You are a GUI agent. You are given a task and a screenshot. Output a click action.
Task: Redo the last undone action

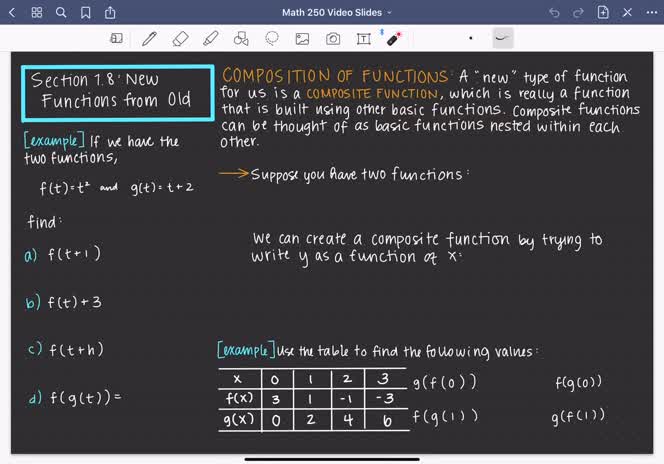click(579, 13)
